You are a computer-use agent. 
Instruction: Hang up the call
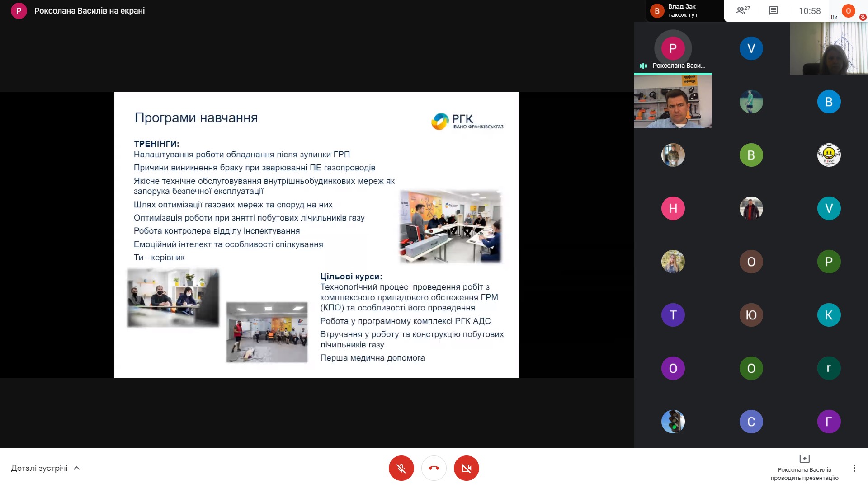click(x=434, y=468)
